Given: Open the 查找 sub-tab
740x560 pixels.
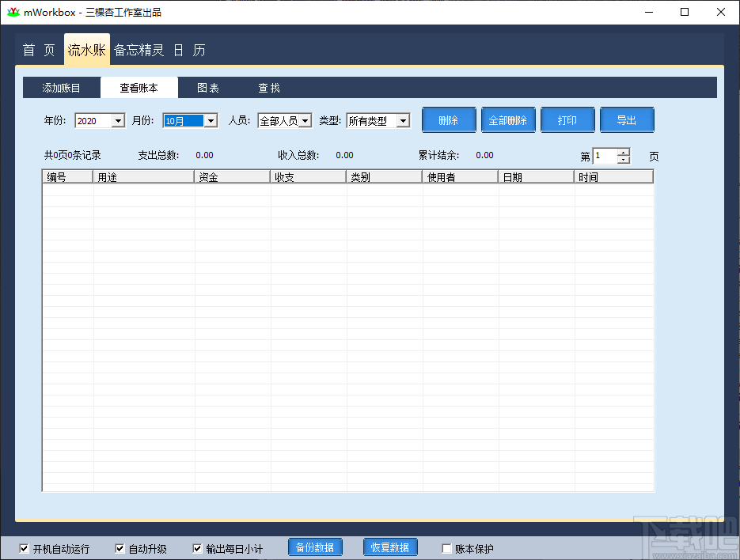Looking at the screenshot, I should (x=269, y=88).
